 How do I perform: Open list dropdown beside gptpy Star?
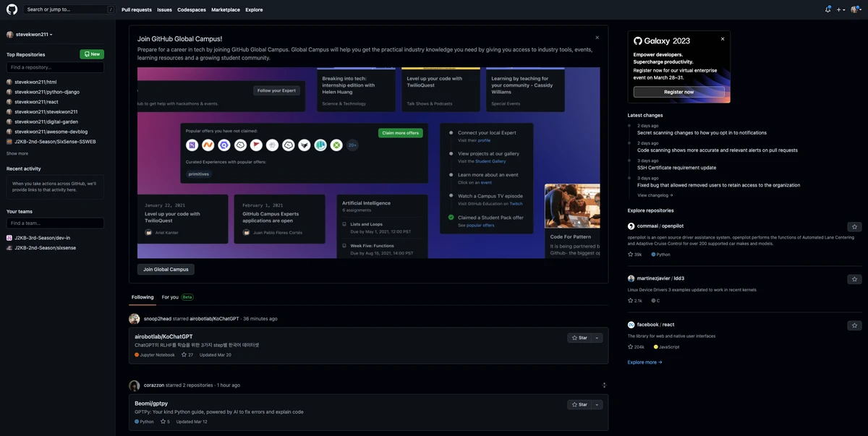597,405
